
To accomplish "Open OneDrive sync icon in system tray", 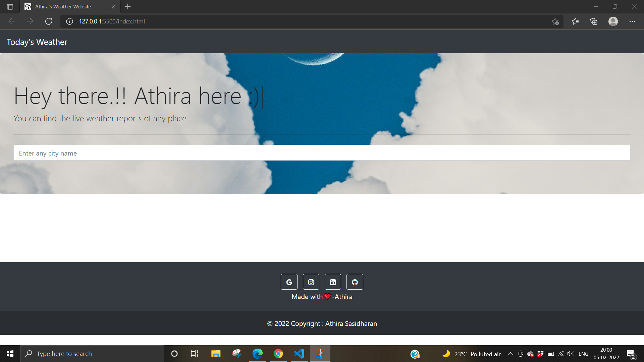I will tap(530, 354).
